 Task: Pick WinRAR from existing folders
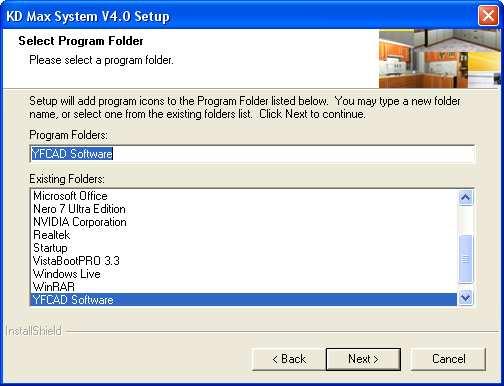click(x=243, y=287)
